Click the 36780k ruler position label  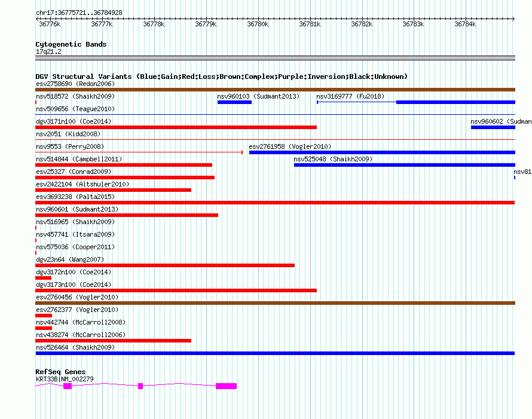[x=258, y=24]
